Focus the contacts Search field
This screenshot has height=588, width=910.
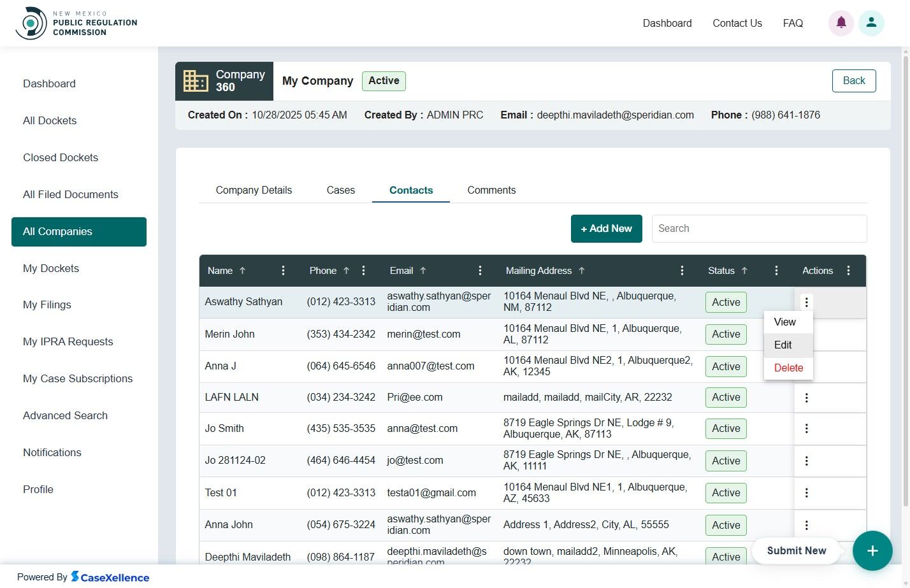[759, 229]
